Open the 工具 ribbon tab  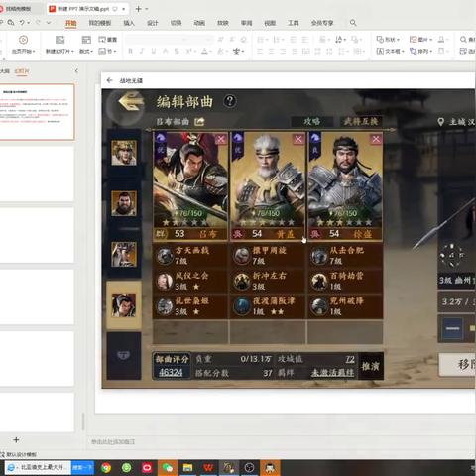[293, 23]
